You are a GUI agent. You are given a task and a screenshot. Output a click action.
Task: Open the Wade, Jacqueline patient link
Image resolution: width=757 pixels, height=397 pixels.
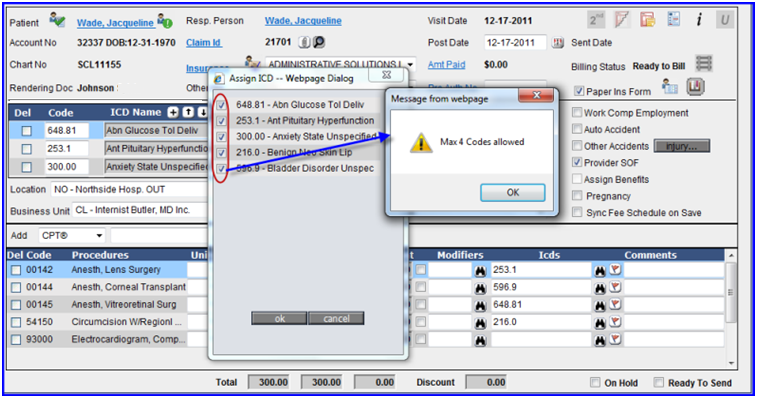(x=115, y=22)
